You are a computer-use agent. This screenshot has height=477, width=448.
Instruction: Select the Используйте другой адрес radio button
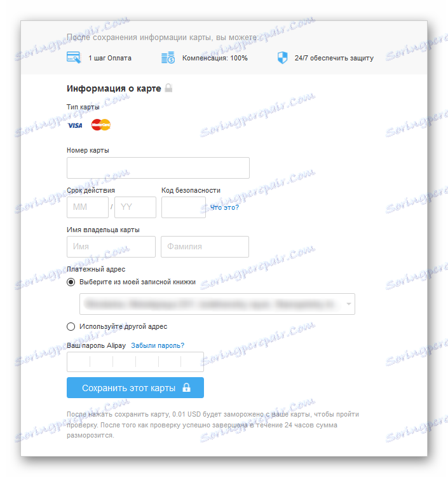click(x=71, y=326)
